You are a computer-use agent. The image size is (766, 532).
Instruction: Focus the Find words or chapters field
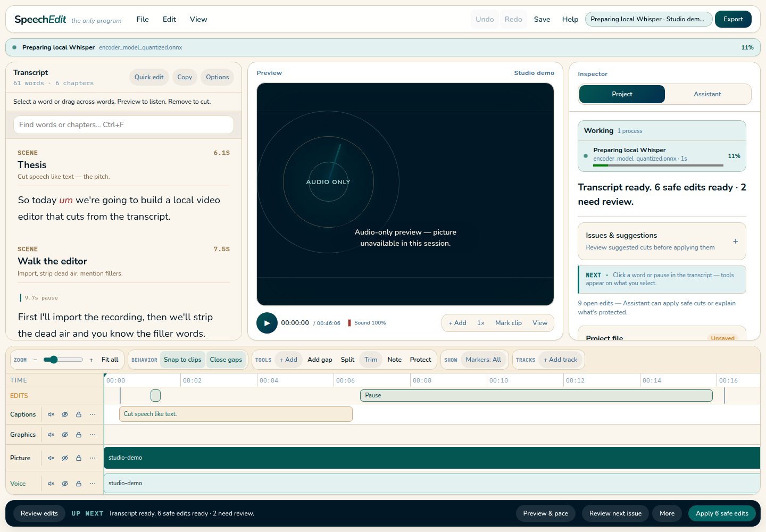[x=123, y=125]
